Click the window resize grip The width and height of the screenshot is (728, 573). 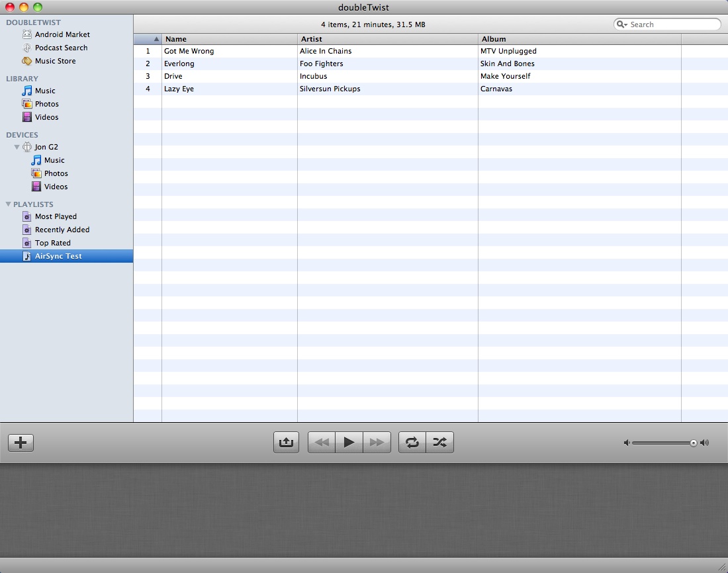722,567
